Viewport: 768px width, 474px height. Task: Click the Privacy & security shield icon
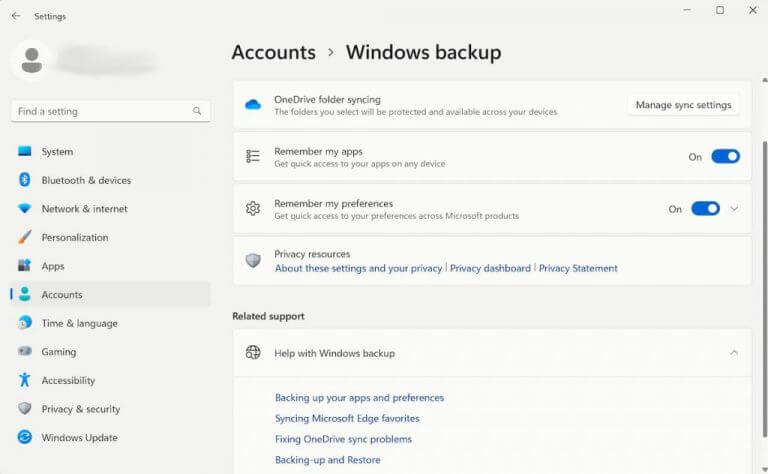24,408
